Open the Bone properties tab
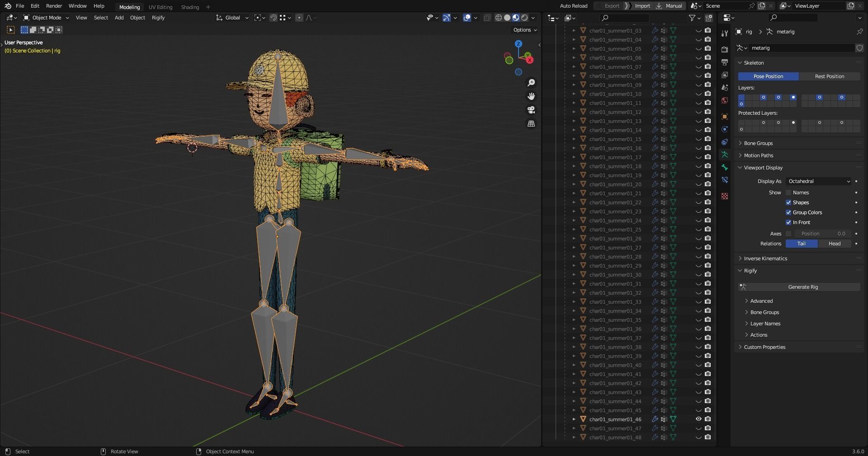868x456 pixels. pos(725,167)
